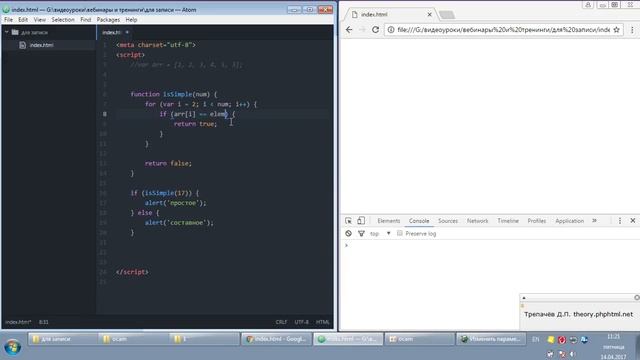
Task: Click the Chrome index.html taskbar button
Action: 277,339
